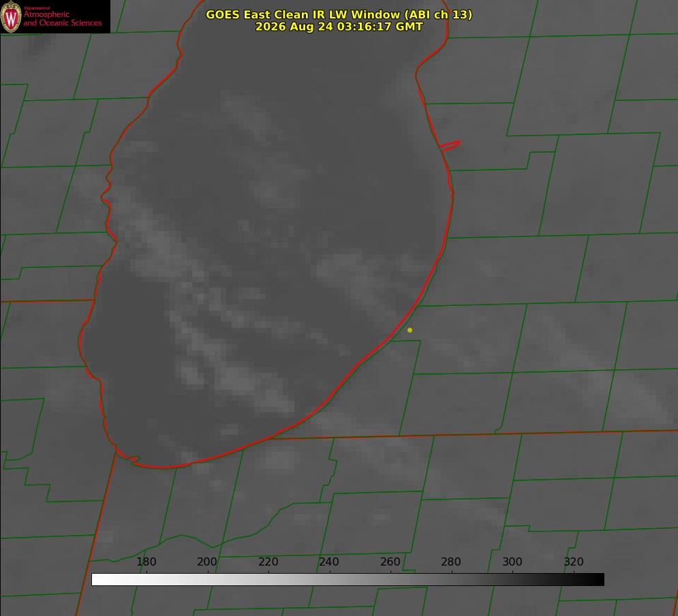Click the University of Wisconsin crest logo
Viewport: 678px width, 616px height.
click(11, 16)
